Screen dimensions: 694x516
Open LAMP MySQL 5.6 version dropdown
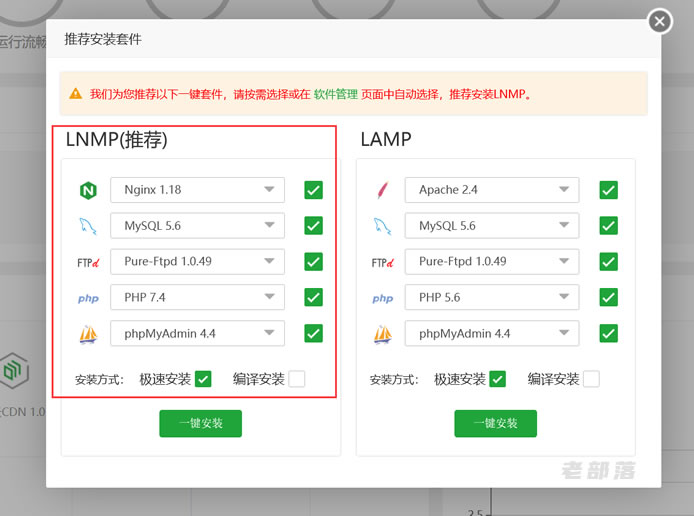pyautogui.click(x=492, y=226)
